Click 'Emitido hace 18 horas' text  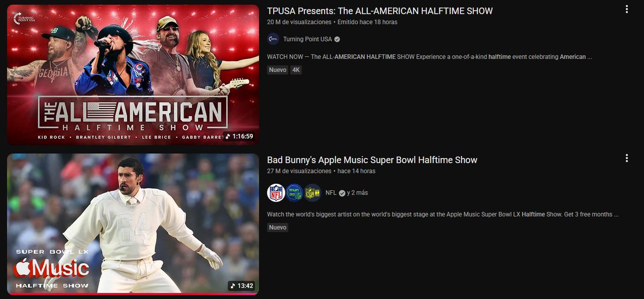(368, 22)
